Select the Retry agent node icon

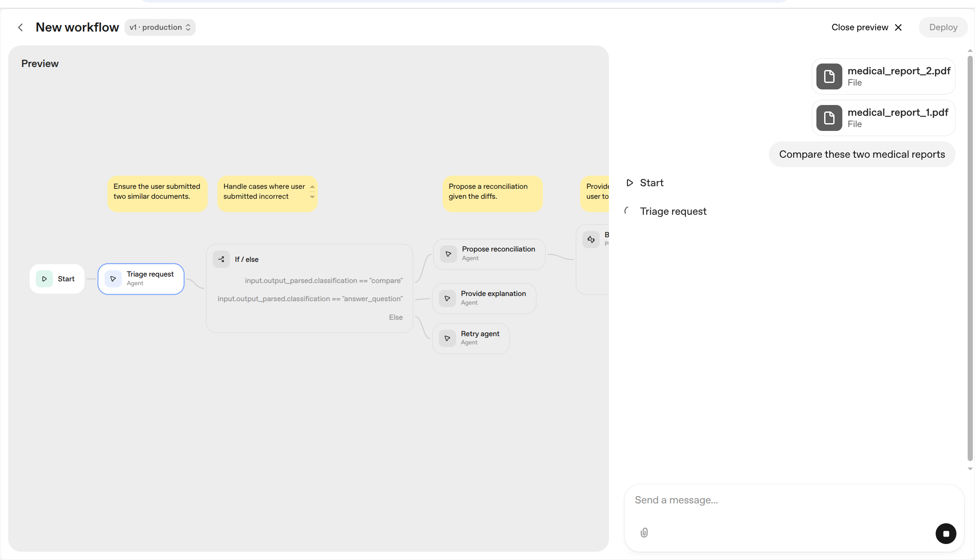point(447,338)
